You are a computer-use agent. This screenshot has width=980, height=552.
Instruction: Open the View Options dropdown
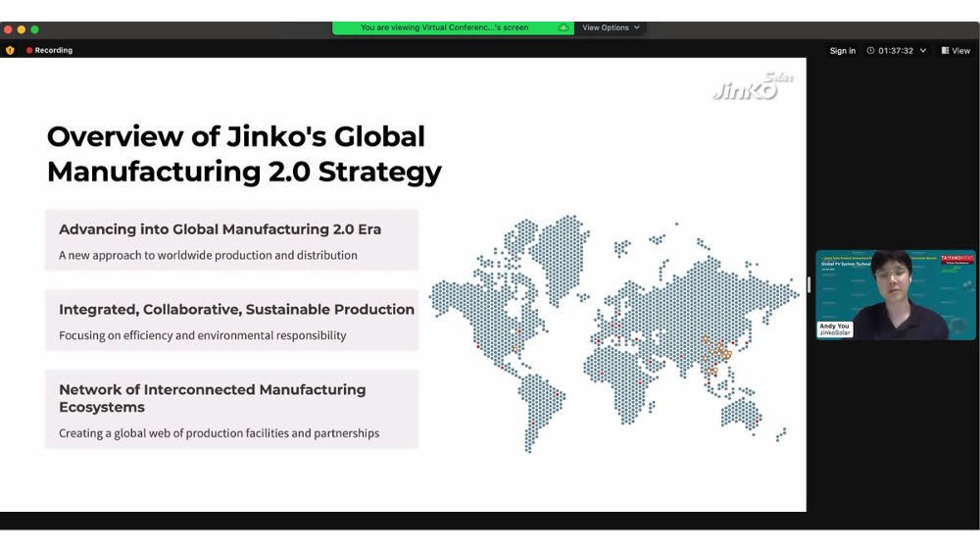click(611, 27)
